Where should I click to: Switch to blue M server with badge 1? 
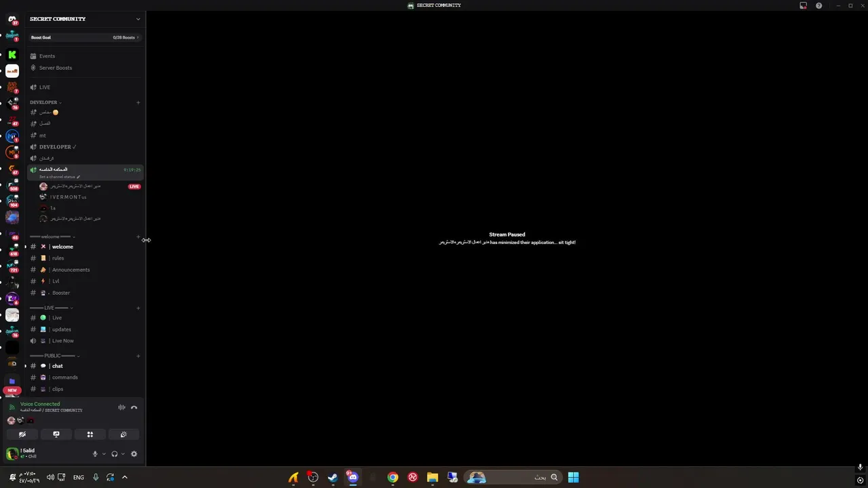point(12,136)
